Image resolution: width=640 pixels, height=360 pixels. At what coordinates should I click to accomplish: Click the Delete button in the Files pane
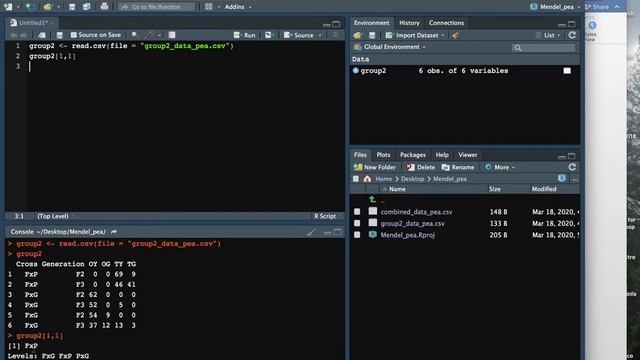point(421,167)
